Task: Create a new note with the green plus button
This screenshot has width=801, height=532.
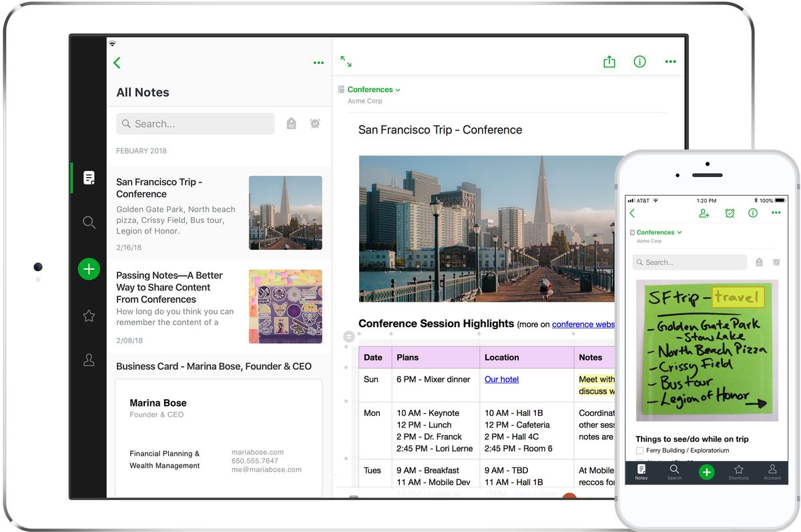Action: [x=89, y=269]
